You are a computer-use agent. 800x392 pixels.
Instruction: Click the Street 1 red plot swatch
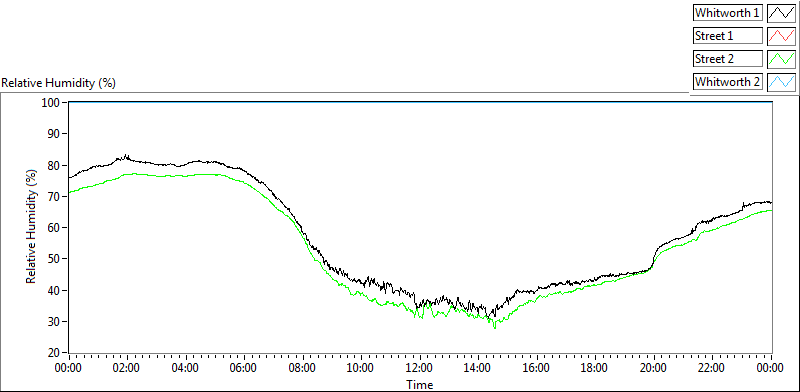coord(781,36)
